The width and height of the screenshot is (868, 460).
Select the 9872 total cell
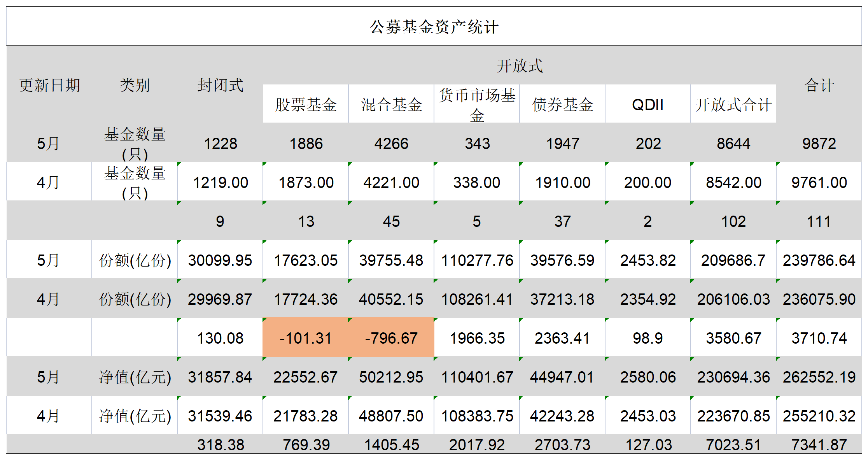coord(819,144)
